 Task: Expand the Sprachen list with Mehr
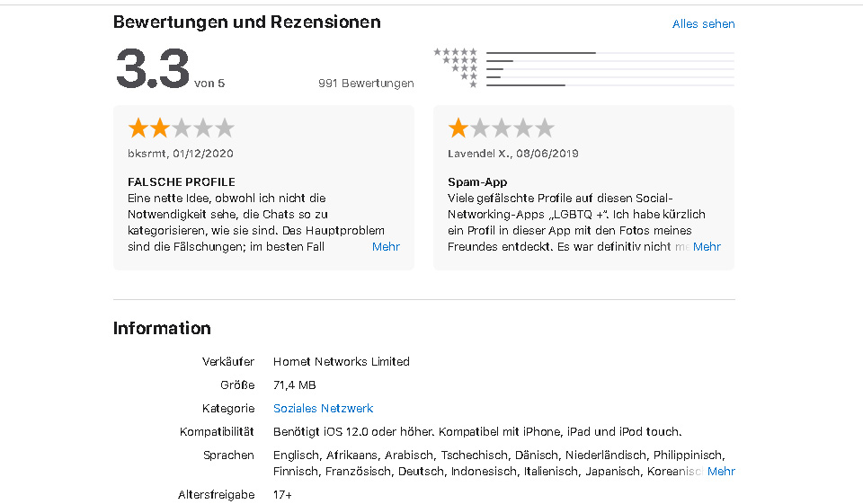(x=721, y=472)
